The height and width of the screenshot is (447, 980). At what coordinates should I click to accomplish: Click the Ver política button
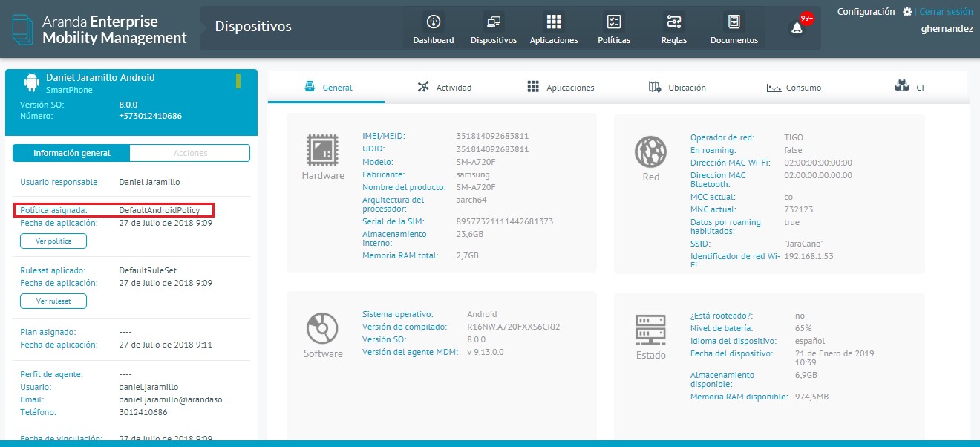pyautogui.click(x=53, y=241)
